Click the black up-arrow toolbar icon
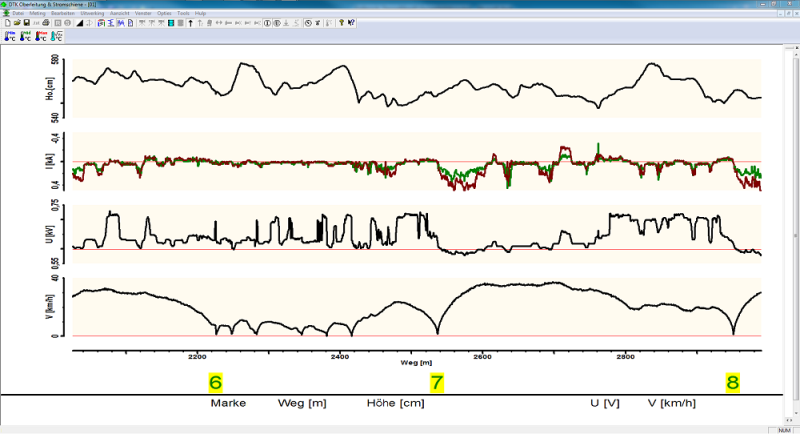 click(x=190, y=22)
